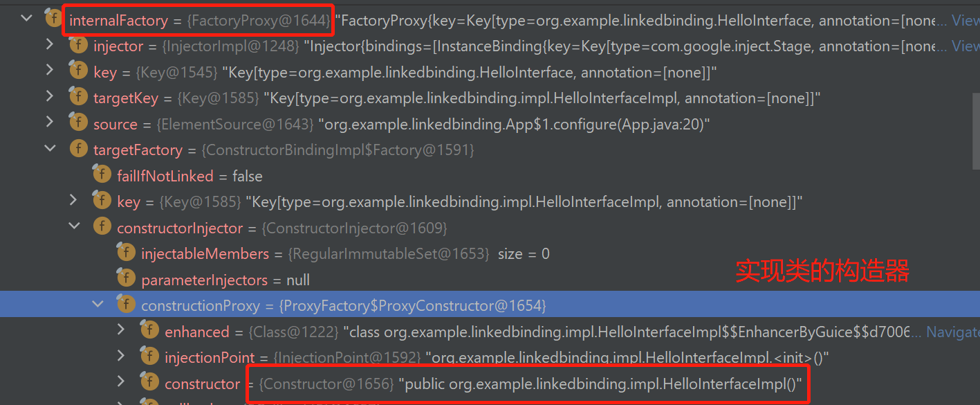Select the 'injectionPoint' InjectionPoint@1592 row text
This screenshot has width=980, height=405.
click(497, 358)
